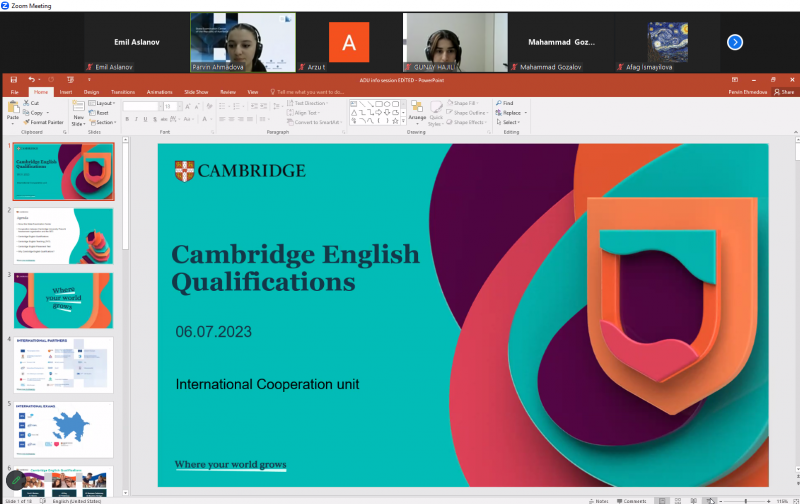Share the presentation
Screen dimensions: 800x504
(x=784, y=92)
